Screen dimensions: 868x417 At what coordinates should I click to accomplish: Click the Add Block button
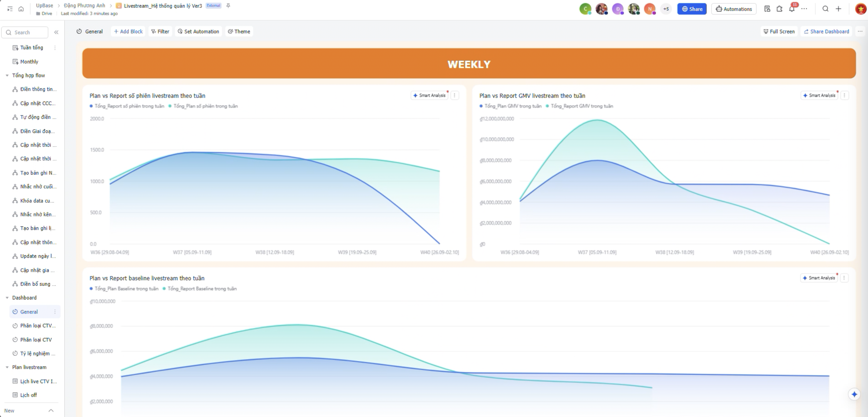coord(128,32)
